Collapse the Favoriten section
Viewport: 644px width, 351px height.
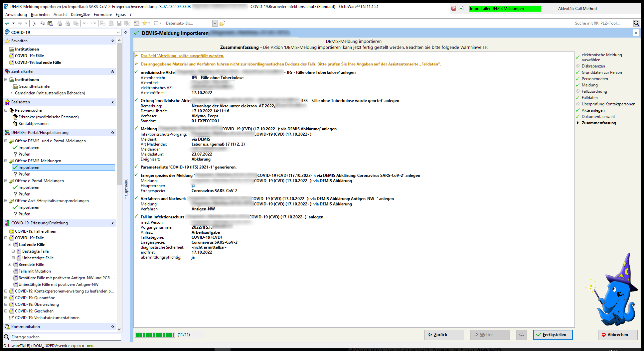pyautogui.click(x=112, y=41)
